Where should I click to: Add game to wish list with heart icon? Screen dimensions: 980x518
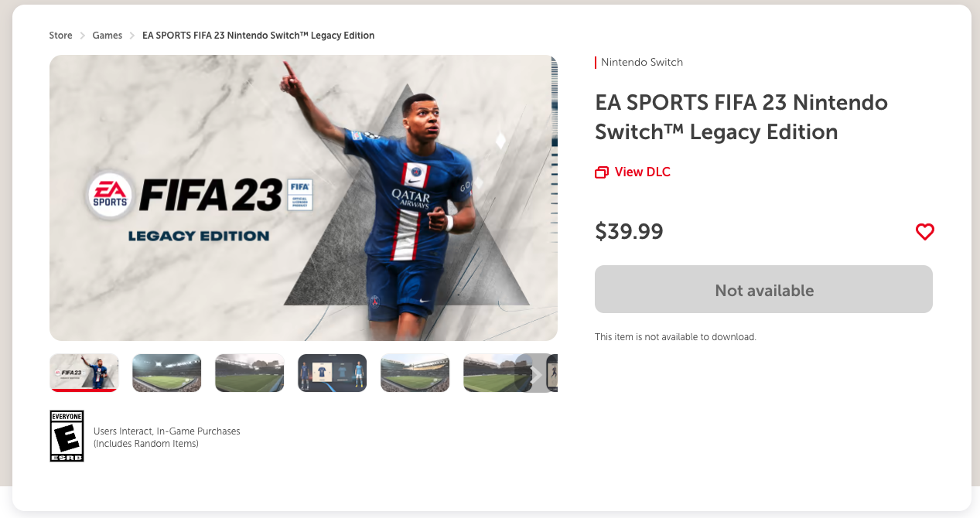pos(924,232)
